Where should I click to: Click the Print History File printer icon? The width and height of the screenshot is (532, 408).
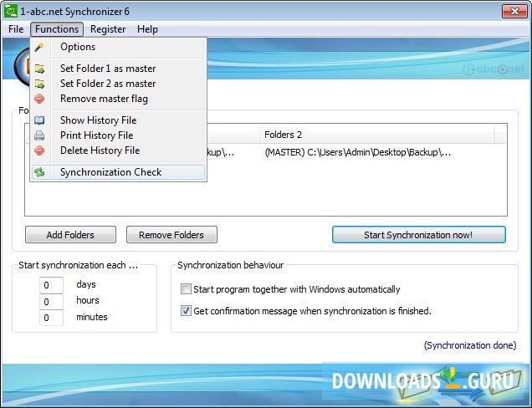39,135
